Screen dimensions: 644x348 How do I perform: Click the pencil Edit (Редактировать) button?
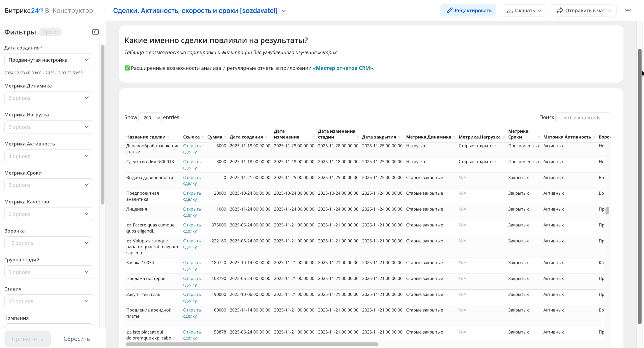point(468,11)
